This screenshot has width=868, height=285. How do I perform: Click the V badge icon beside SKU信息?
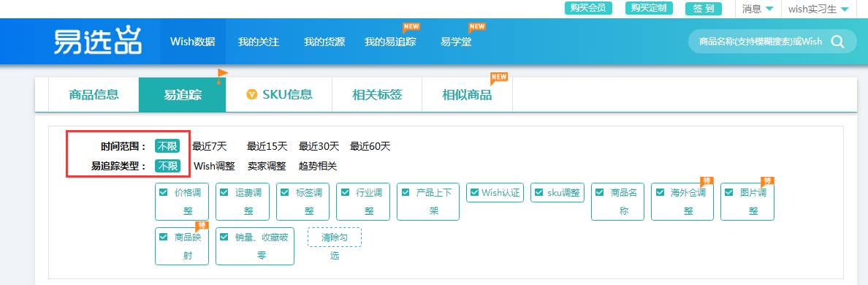[252, 94]
